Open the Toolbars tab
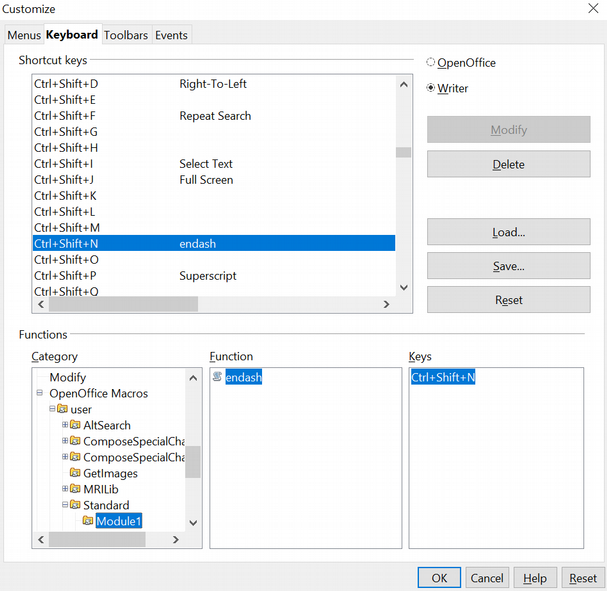This screenshot has height=591, width=607. (x=126, y=35)
